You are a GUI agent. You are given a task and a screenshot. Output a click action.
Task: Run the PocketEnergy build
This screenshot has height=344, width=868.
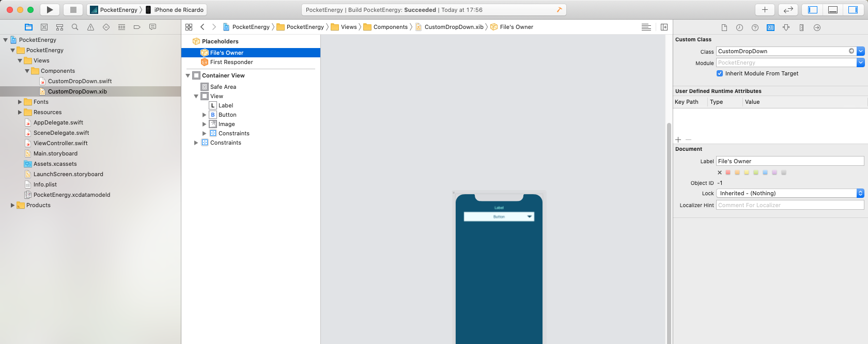50,10
